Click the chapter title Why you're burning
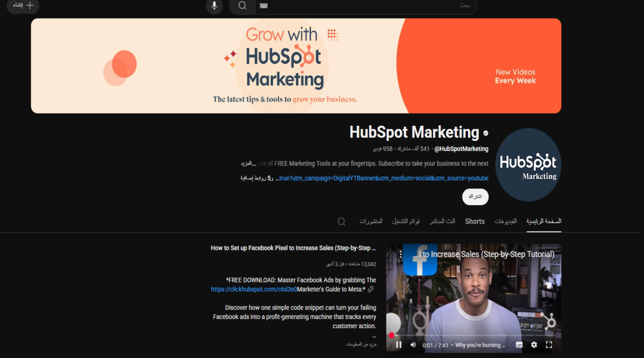The height and width of the screenshot is (358, 644). click(x=480, y=345)
